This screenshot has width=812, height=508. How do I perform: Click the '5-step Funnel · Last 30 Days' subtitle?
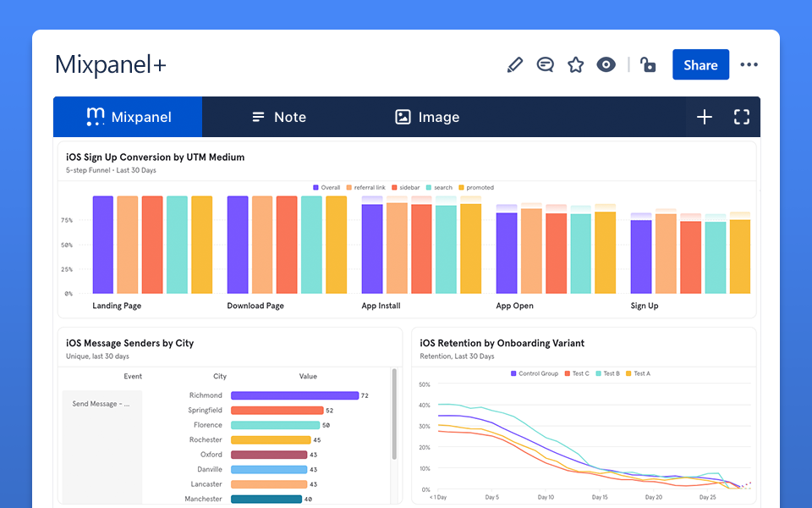pyautogui.click(x=111, y=170)
